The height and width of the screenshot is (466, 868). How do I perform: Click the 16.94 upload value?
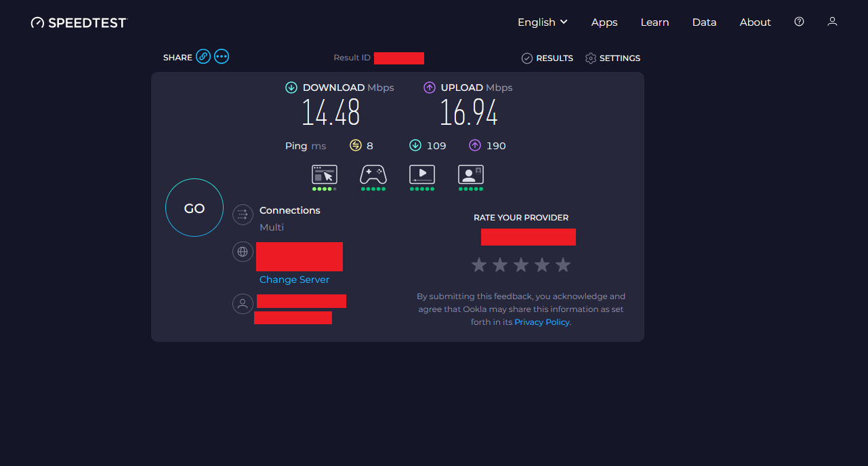(469, 113)
